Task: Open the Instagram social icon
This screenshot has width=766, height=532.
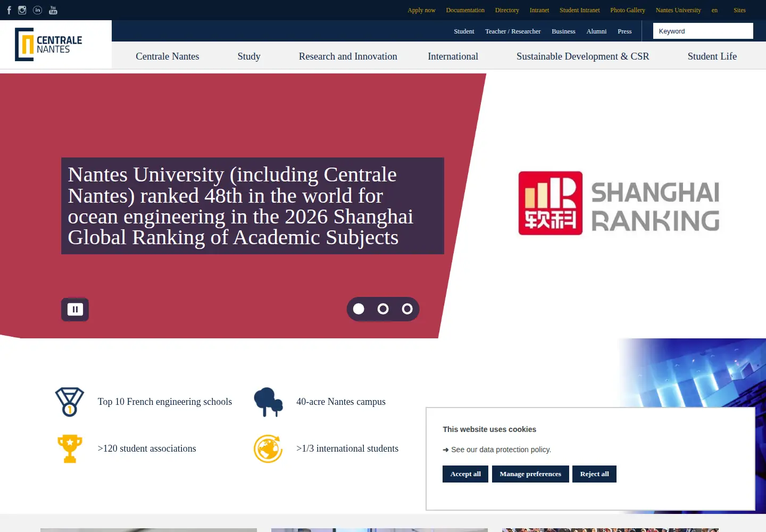Action: coord(22,10)
